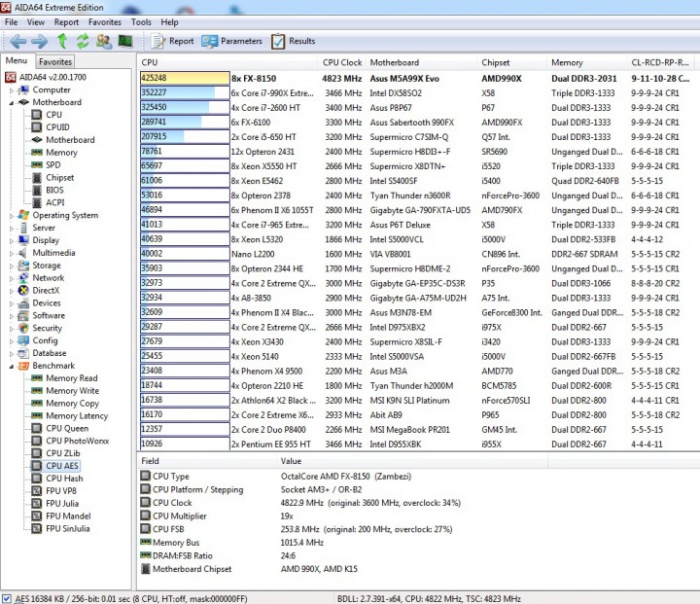This screenshot has width=700, height=604.
Task: Click the Report toolbar button
Action: [172, 41]
